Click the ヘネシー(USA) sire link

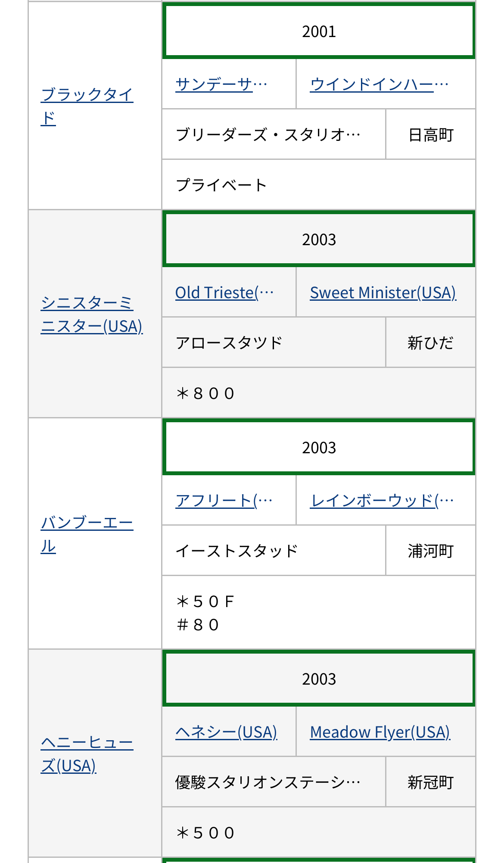226,732
